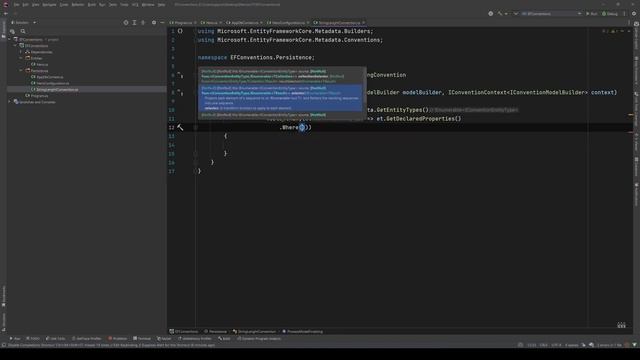Image resolution: width=640 pixels, height=360 pixels.
Task: Collapse the EFConventions solution root node
Action: point(10,40)
